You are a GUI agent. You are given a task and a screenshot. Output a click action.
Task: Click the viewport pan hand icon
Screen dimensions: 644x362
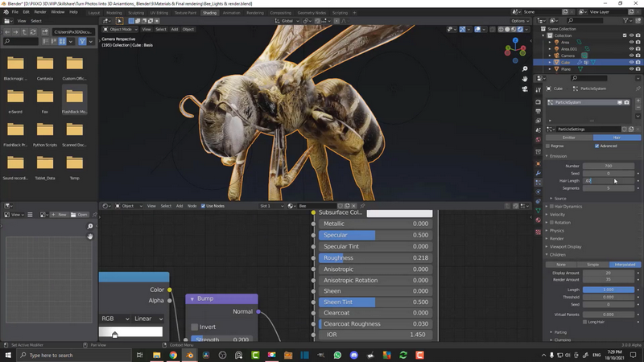pos(525,79)
